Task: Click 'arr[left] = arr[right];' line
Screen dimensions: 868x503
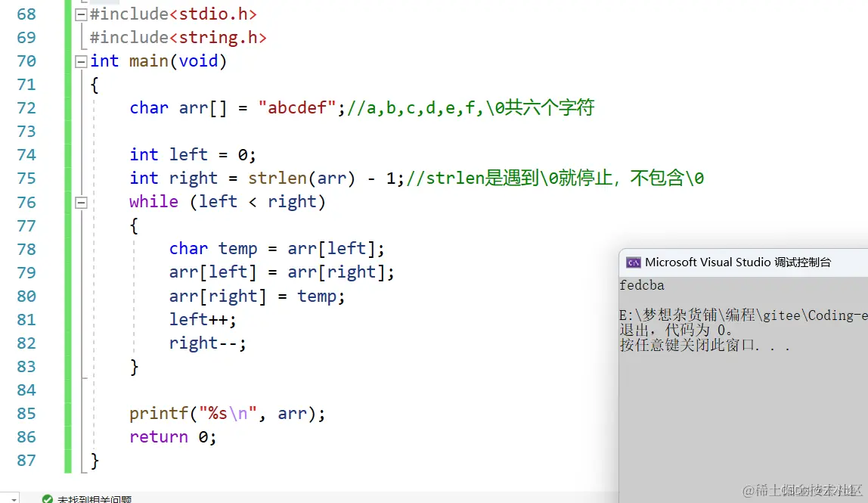Action: (282, 272)
